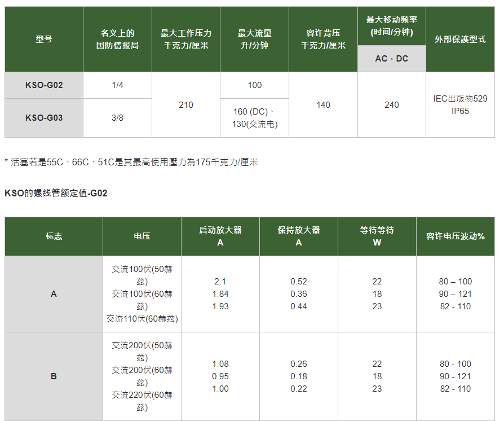The width and height of the screenshot is (504, 421).
Task: Click the IEC出版物529 IP65 cell
Action: click(460, 104)
